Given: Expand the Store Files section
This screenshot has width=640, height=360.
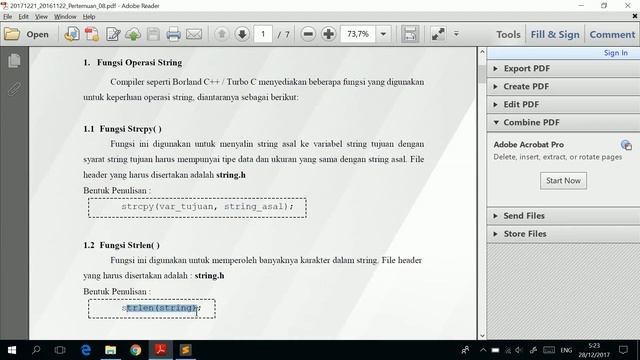Looking at the screenshot, I should 563,234.
